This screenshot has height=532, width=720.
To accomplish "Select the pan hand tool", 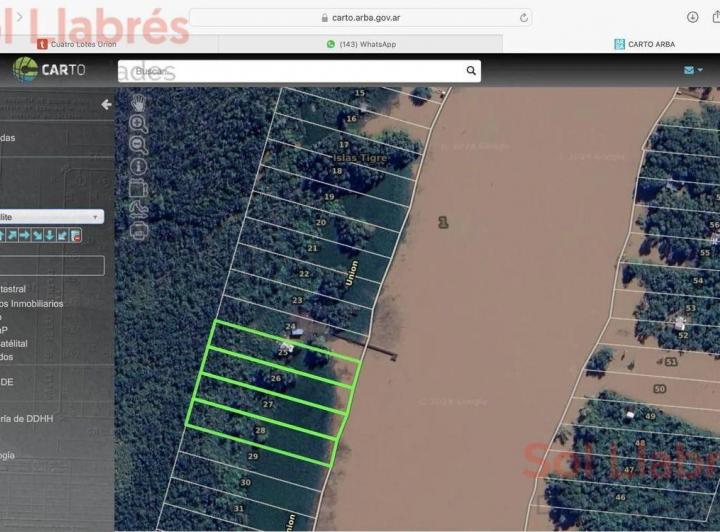I will (138, 103).
